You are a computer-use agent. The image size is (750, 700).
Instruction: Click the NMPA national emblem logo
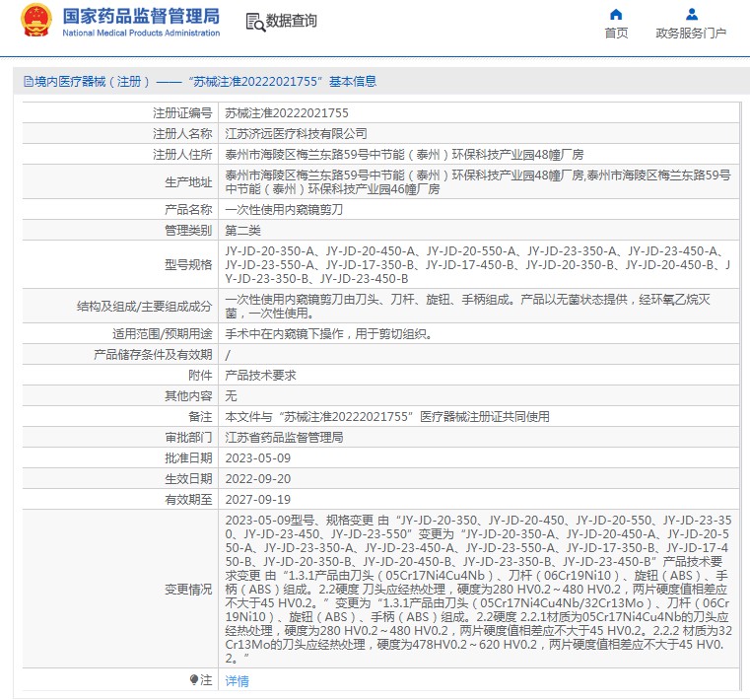point(36,21)
